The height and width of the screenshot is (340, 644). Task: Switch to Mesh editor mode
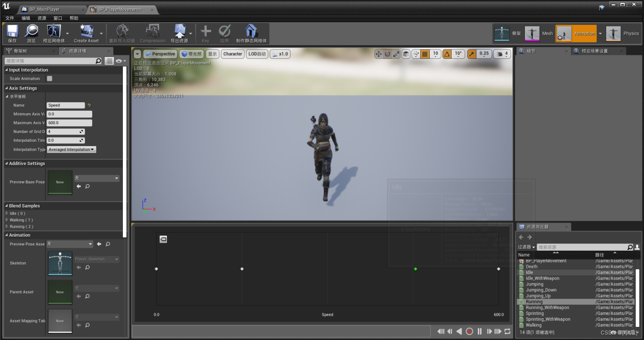[532, 34]
